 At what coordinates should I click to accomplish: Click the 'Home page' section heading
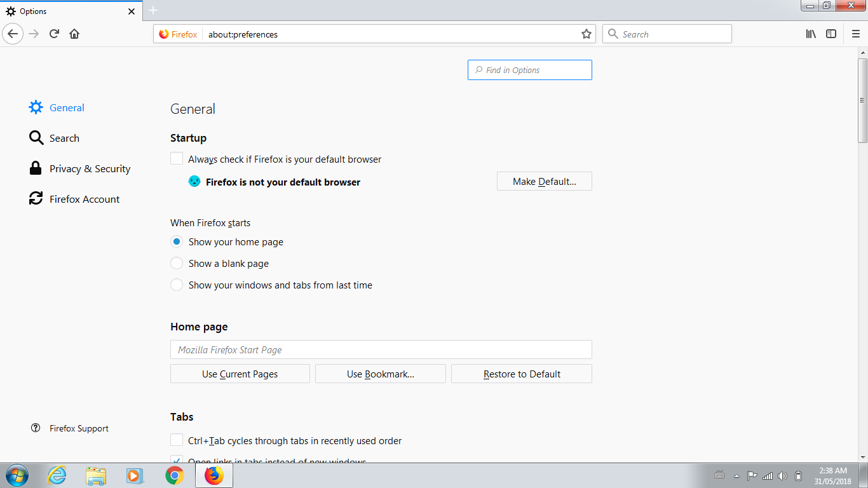pos(199,327)
